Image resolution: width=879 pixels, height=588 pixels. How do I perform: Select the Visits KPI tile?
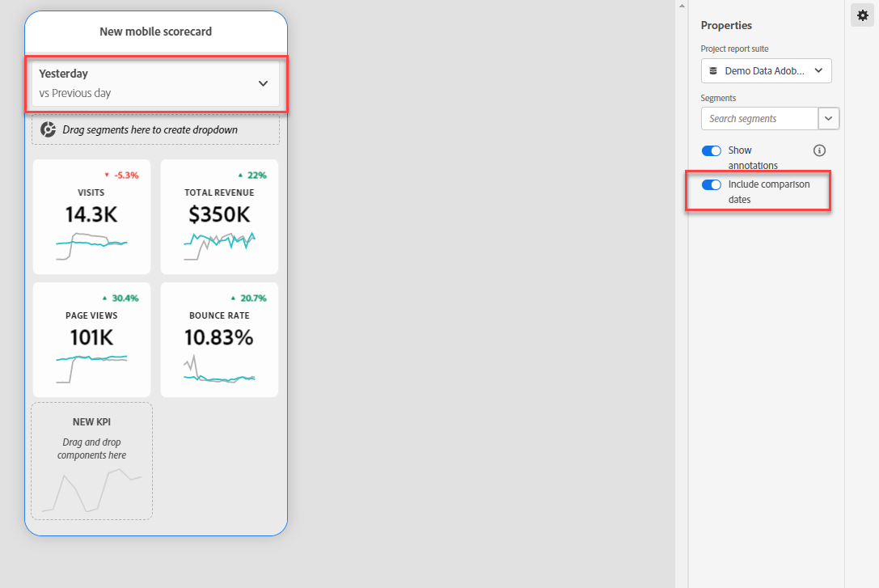pos(91,216)
